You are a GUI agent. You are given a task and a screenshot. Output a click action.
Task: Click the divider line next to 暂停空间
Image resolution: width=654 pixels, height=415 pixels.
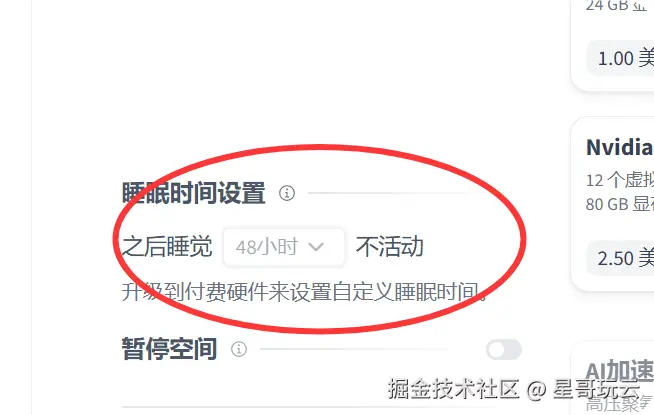click(x=355, y=349)
